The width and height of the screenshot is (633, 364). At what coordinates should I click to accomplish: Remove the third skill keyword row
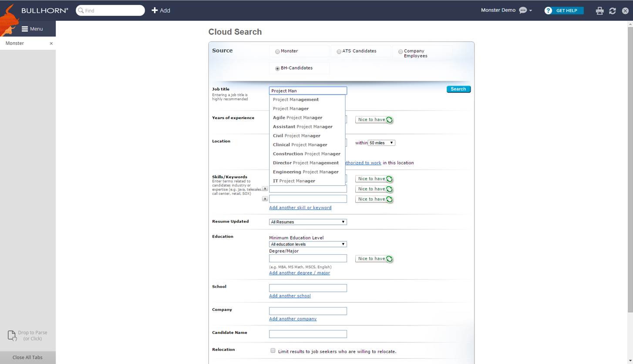(265, 199)
